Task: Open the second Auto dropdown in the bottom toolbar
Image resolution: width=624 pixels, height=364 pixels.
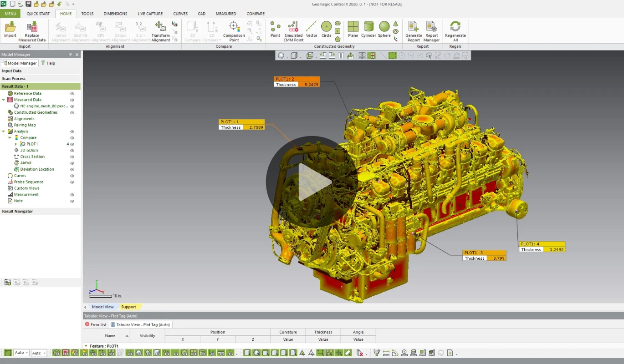Action: [x=39, y=353]
